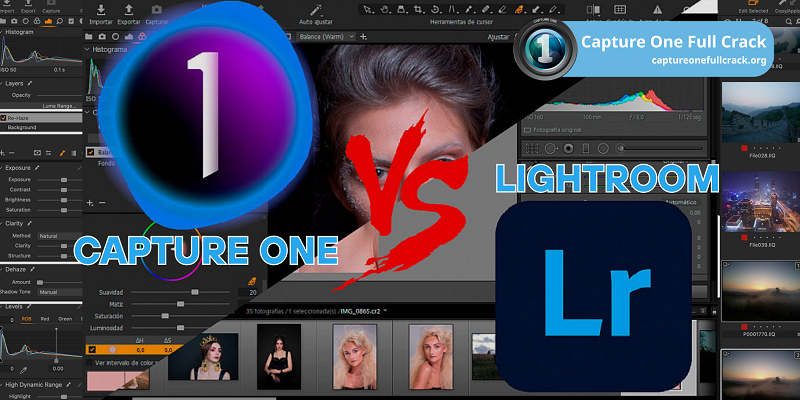Click the Luminosidad slider handle
800x400 pixels.
tap(180, 328)
